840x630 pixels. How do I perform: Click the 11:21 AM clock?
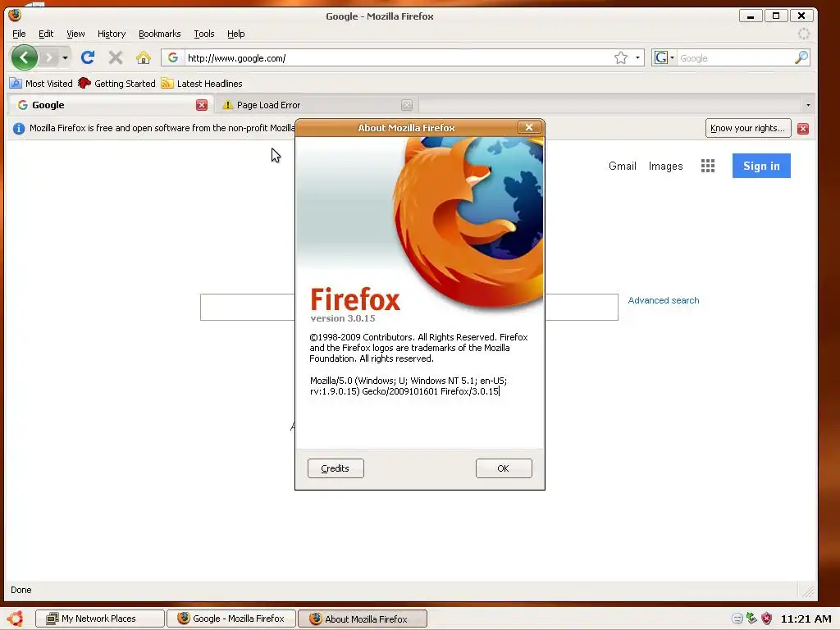(806, 619)
